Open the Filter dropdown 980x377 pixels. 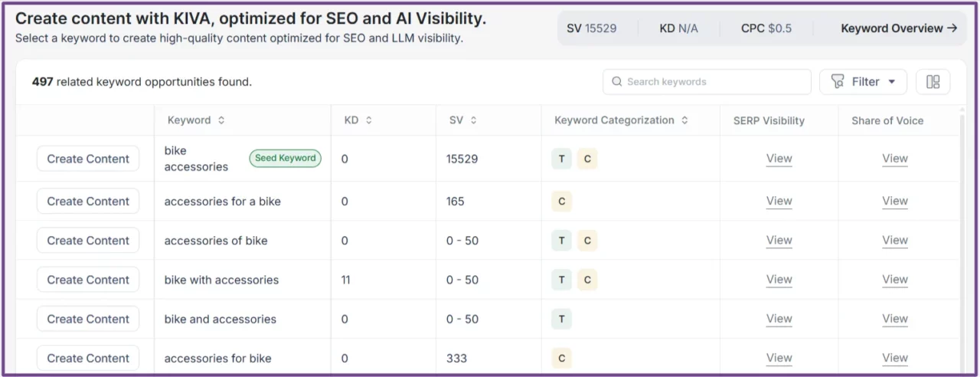click(863, 82)
